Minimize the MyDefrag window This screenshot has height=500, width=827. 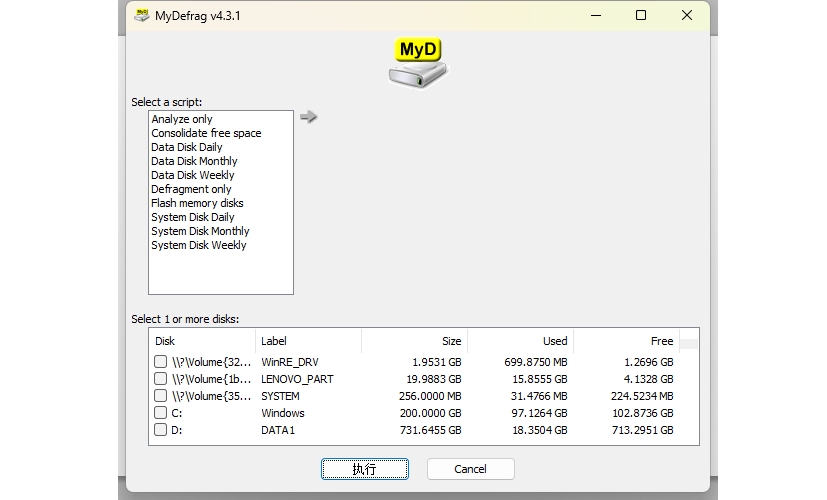tap(596, 15)
